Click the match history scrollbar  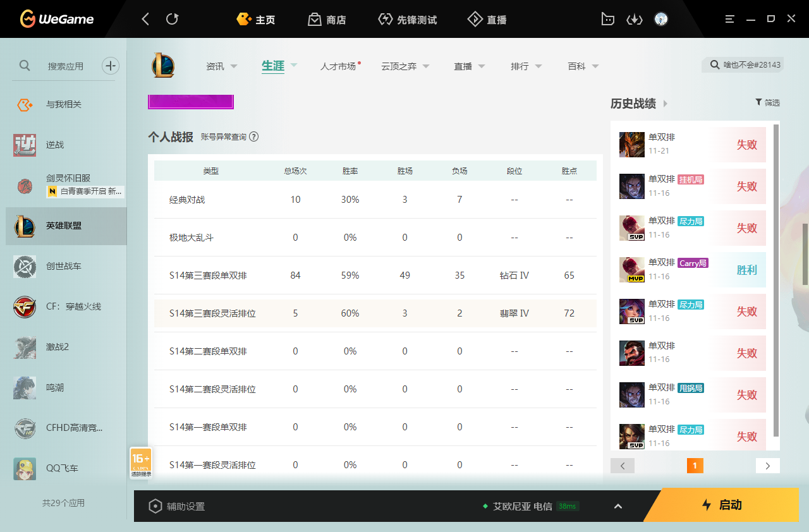776,281
